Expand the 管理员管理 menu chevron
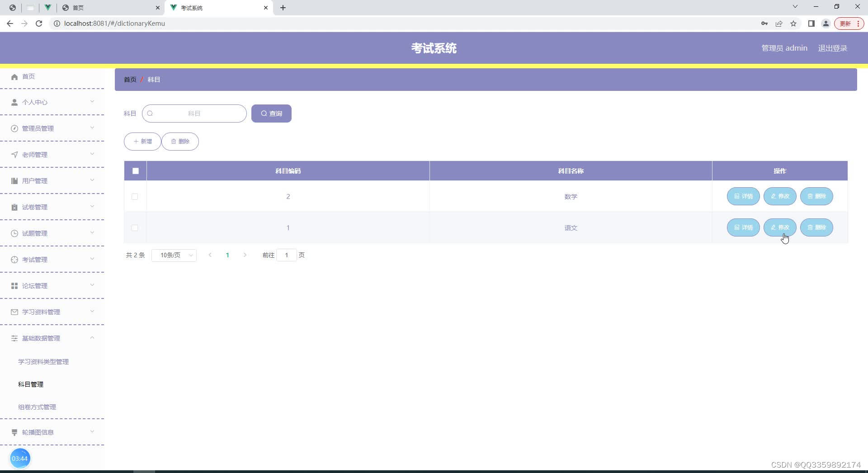 pos(92,128)
